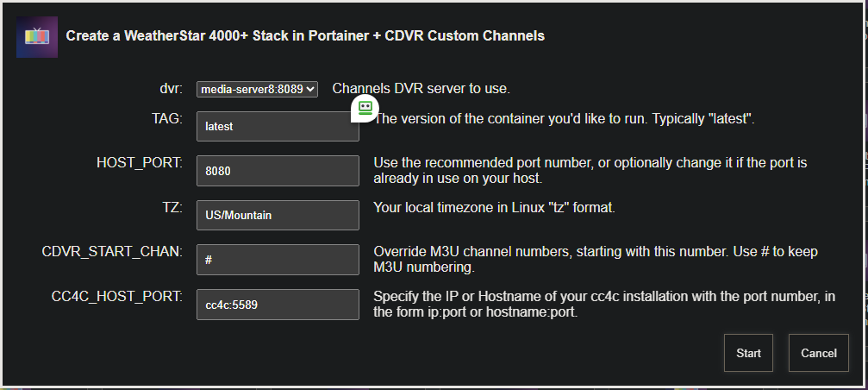Click the CC4C_HOST_PORT: label text
Screen dimensions: 868x390
coord(117,297)
